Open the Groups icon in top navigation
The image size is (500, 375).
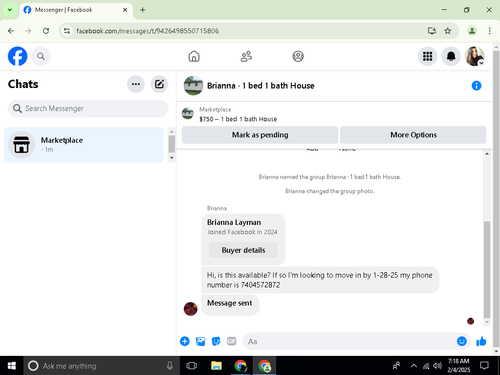click(298, 56)
